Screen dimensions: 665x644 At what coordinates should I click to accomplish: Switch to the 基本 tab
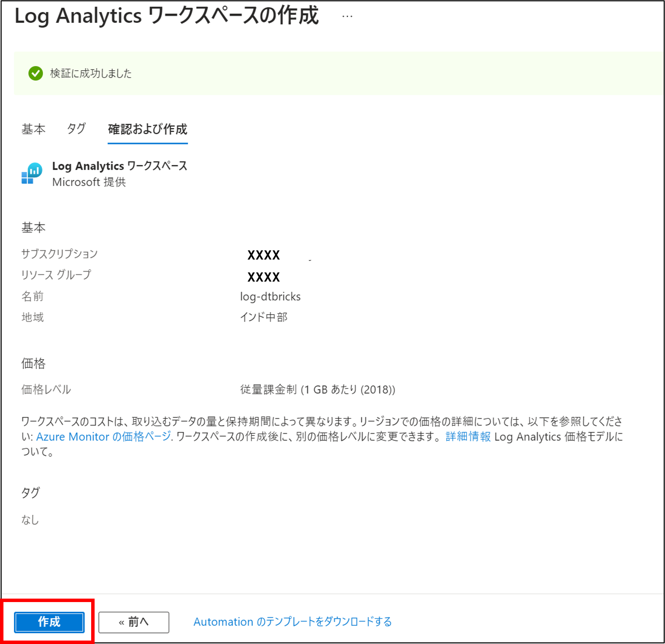(x=33, y=129)
